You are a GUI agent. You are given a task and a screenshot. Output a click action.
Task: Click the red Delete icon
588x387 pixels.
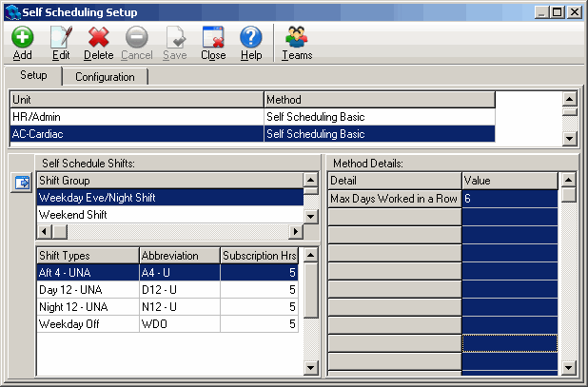point(99,38)
